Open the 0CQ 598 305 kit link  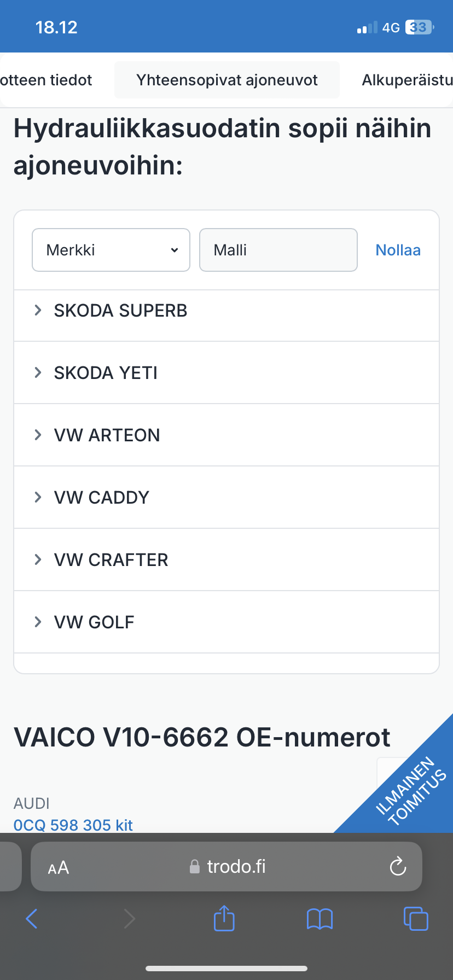[x=73, y=825]
